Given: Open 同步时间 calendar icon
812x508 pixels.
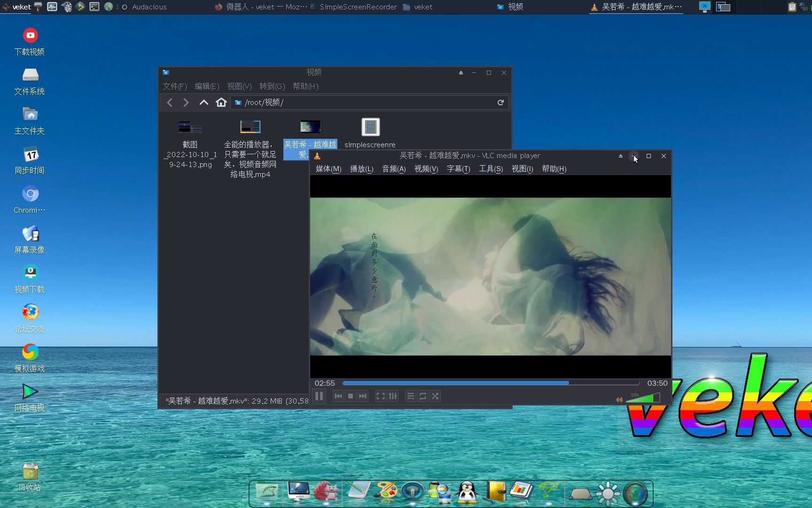Looking at the screenshot, I should tap(30, 161).
